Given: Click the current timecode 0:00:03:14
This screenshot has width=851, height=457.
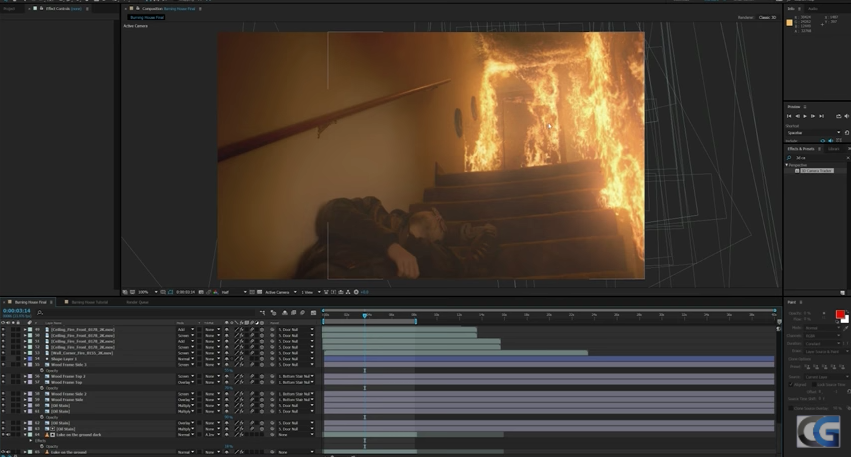Looking at the screenshot, I should coord(16,311).
